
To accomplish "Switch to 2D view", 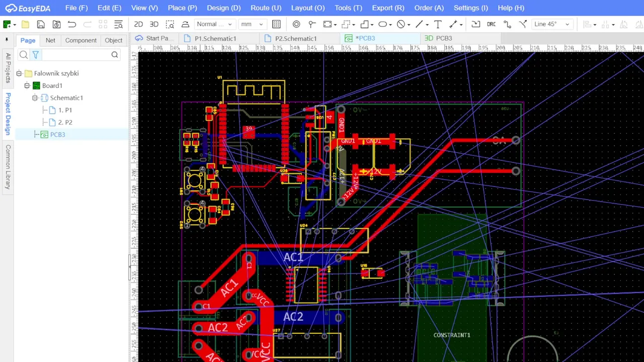I will point(138,24).
